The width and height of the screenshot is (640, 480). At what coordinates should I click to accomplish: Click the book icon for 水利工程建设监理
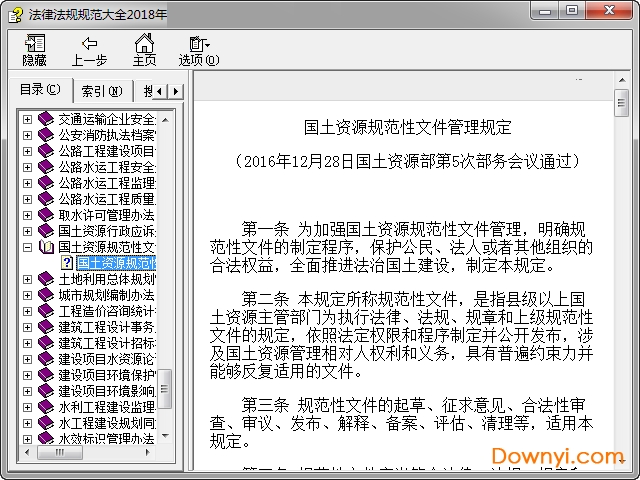[46, 407]
